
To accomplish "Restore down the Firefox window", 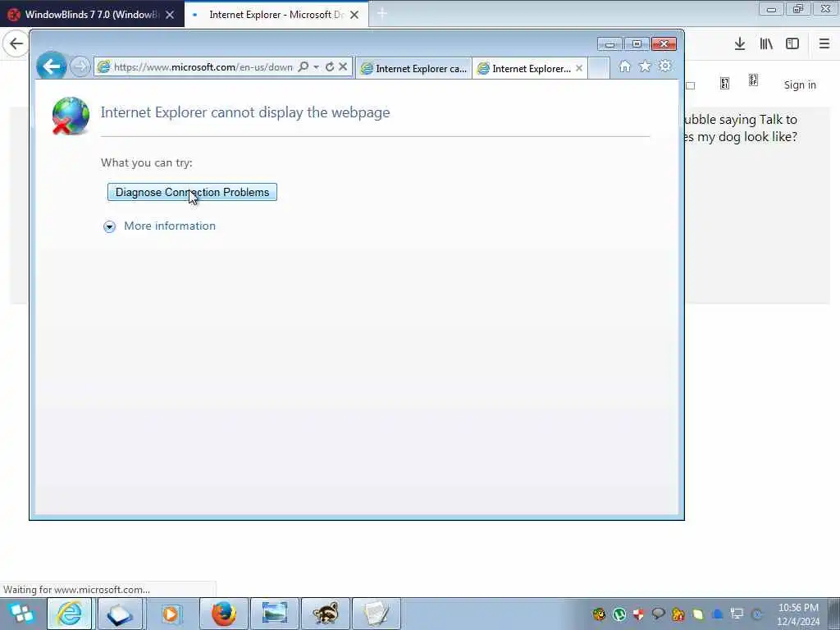I will [798, 9].
